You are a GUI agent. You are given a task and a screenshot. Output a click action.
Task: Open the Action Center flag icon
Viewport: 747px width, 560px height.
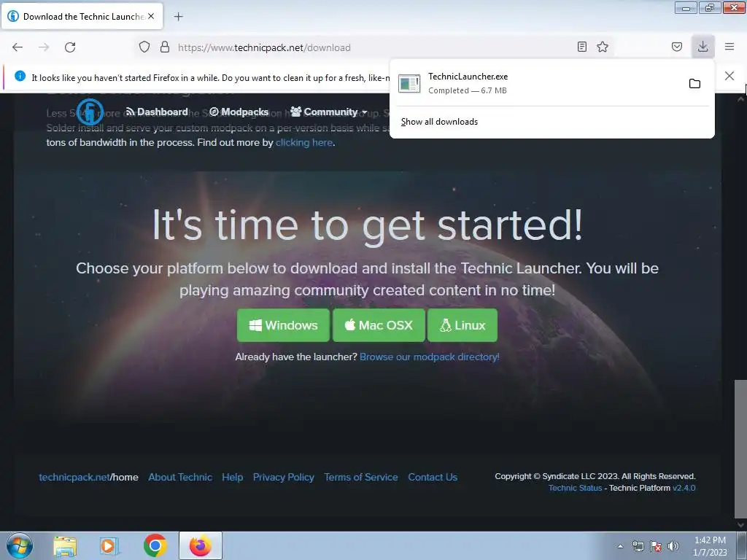(656, 546)
